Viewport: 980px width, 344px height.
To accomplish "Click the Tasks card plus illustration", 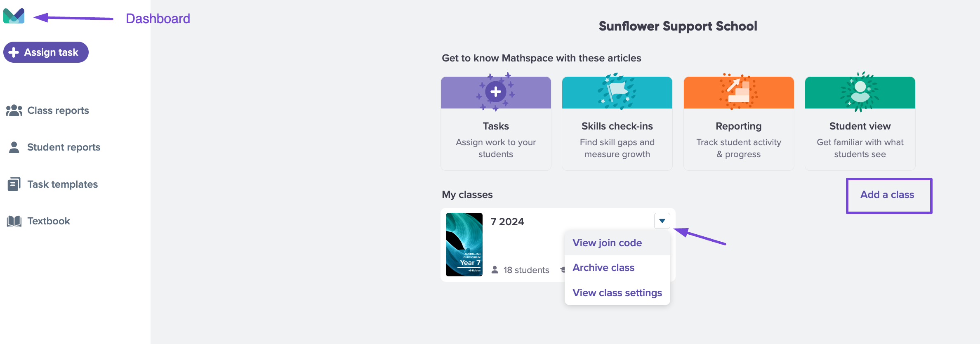I will [x=496, y=92].
